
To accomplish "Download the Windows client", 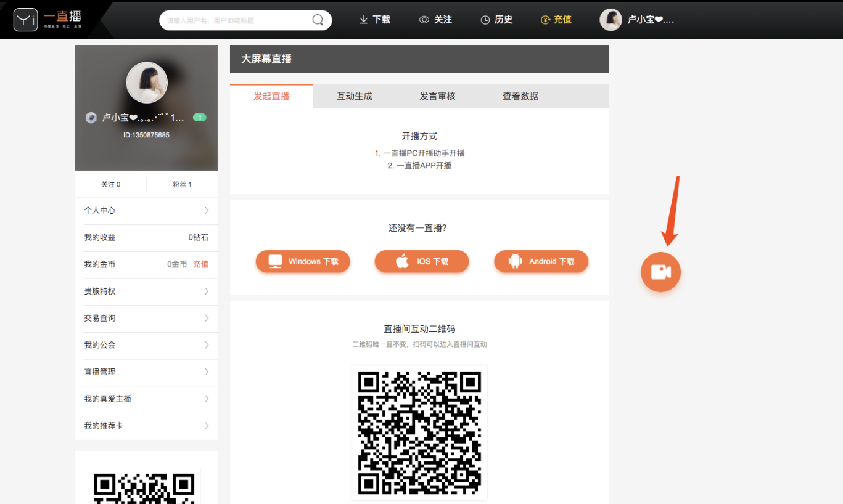I will click(x=303, y=261).
